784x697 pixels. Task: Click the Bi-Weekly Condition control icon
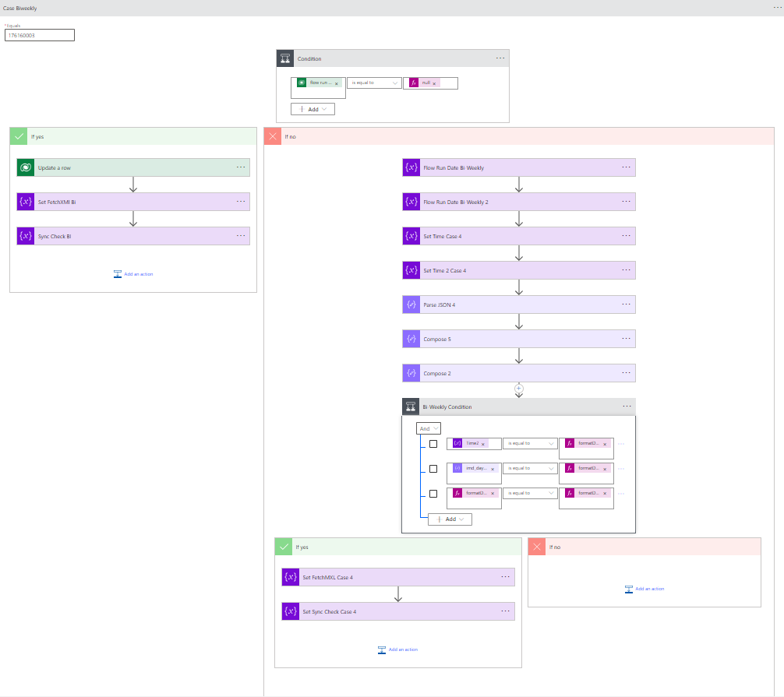(411, 407)
